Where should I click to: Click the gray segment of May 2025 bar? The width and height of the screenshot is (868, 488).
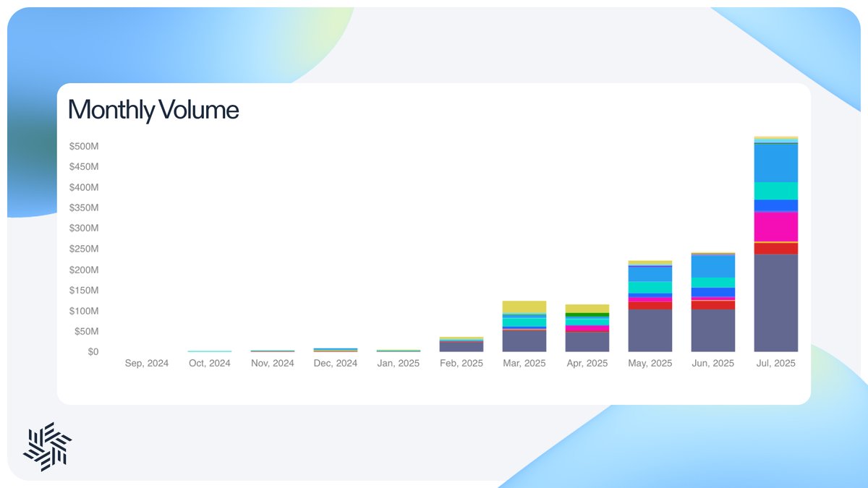650,330
